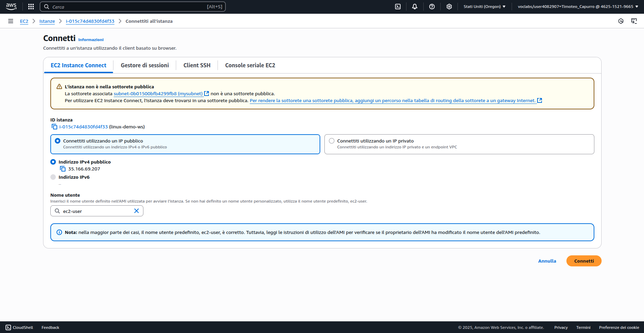644x333 pixels.
Task: Copy the public IPv4 address 35.166.69.207
Action: point(63,169)
